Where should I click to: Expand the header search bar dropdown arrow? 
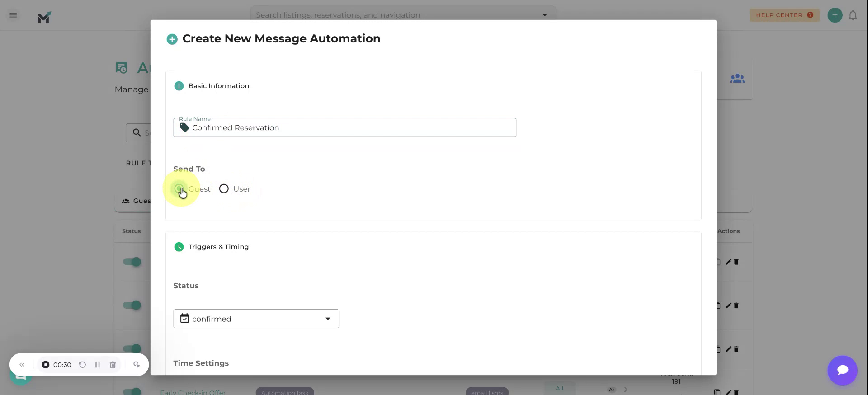(544, 15)
